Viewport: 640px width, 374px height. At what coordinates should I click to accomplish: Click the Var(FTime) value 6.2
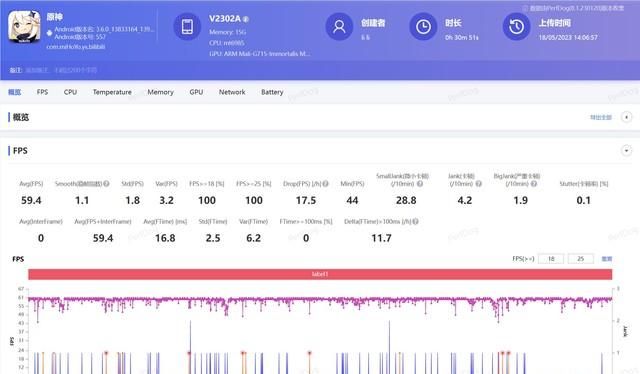point(253,238)
